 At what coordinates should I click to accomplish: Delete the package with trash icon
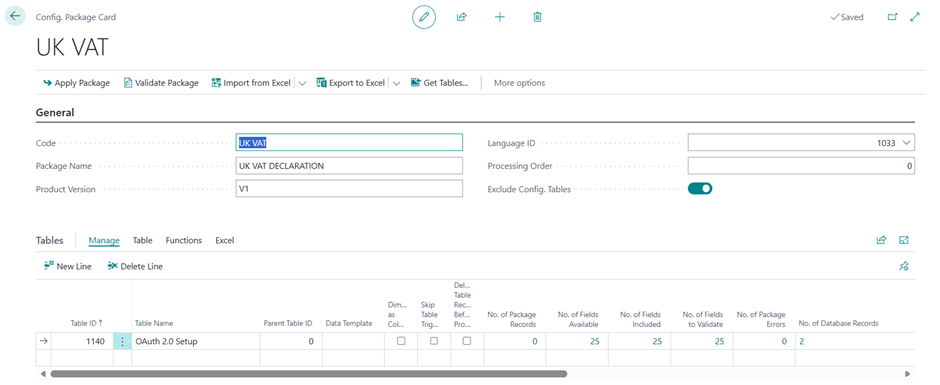coord(537,17)
